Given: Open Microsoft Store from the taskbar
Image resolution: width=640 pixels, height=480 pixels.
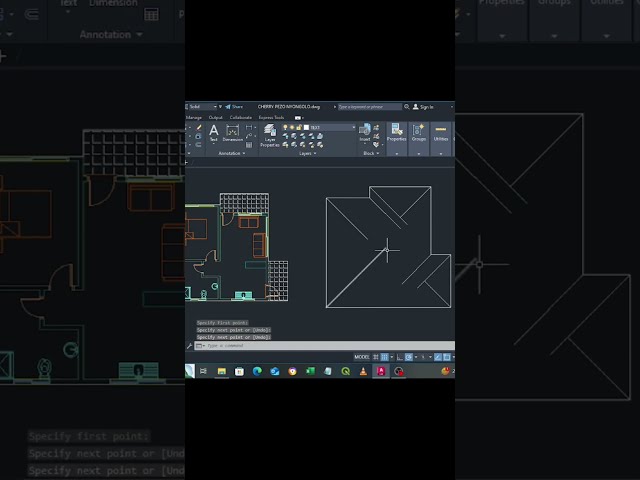Looking at the screenshot, I should coord(239,371).
